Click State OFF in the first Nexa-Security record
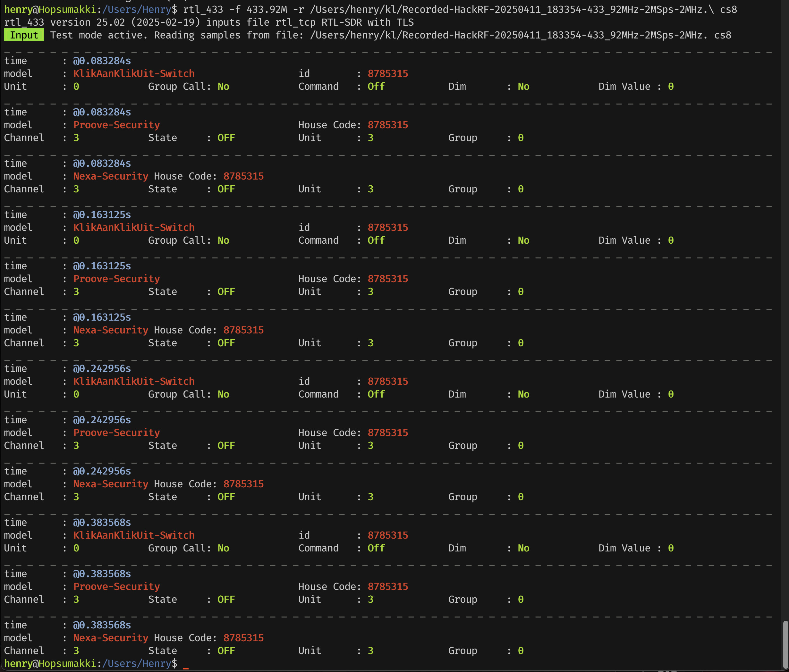789x672 pixels. [226, 189]
